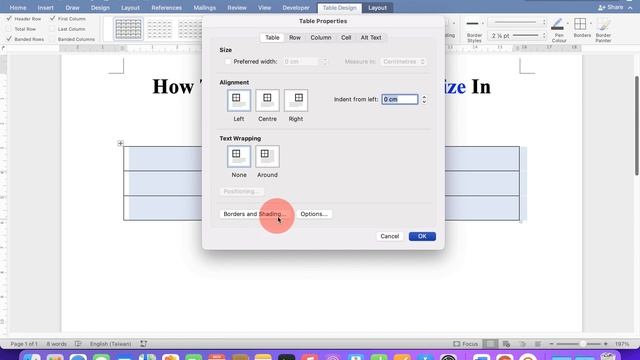Click the Positioning button
640x360 pixels.
tap(242, 191)
